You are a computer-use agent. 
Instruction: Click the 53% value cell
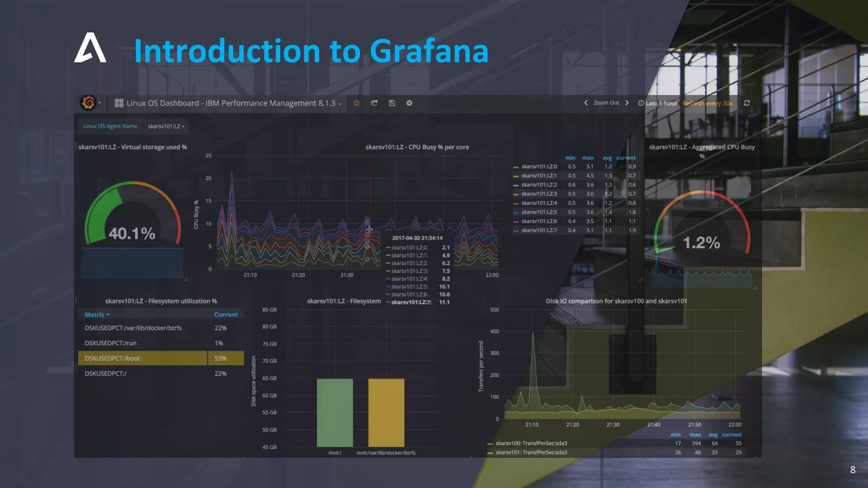(x=226, y=358)
